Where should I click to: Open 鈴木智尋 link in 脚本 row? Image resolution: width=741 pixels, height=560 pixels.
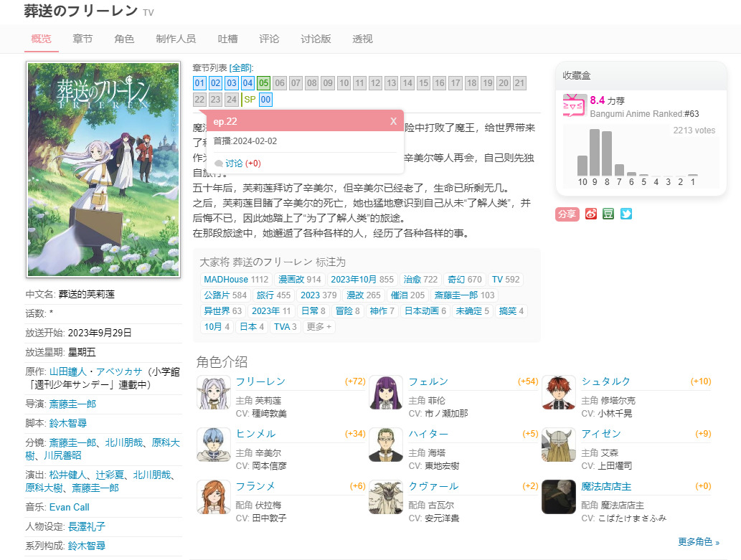pos(68,424)
